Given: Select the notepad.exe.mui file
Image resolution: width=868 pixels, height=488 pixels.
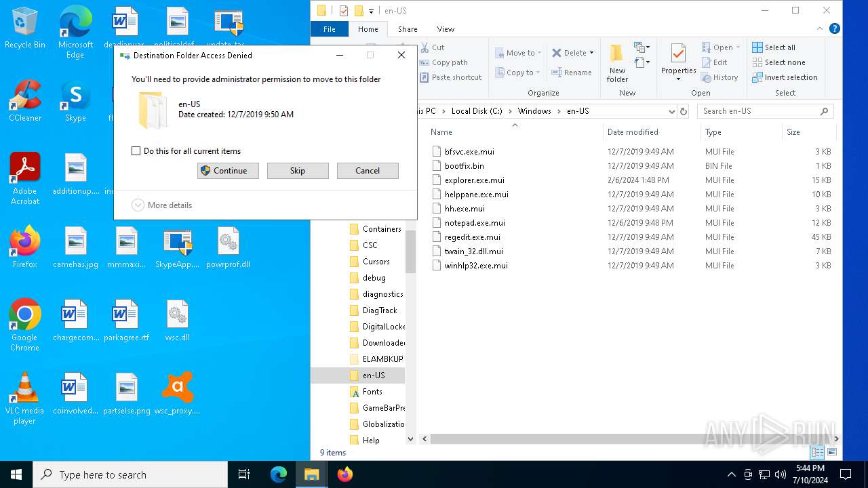Looking at the screenshot, I should tap(475, 223).
